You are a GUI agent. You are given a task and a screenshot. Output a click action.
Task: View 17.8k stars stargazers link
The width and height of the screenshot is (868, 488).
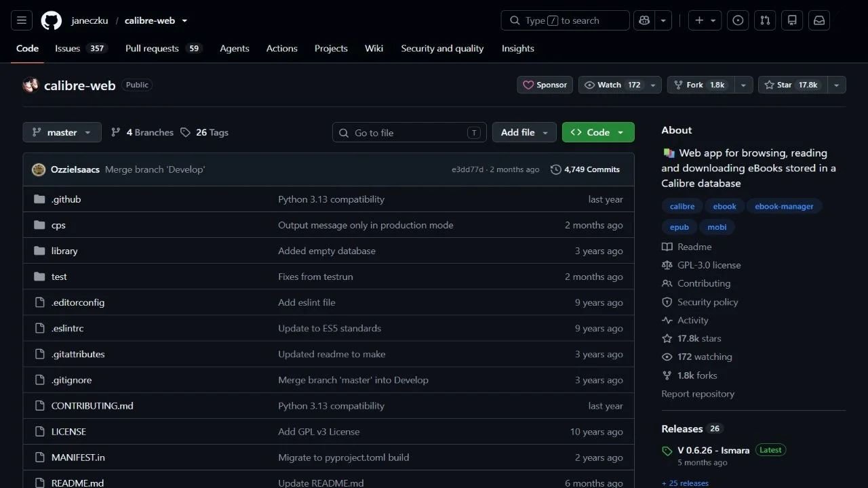692,339
